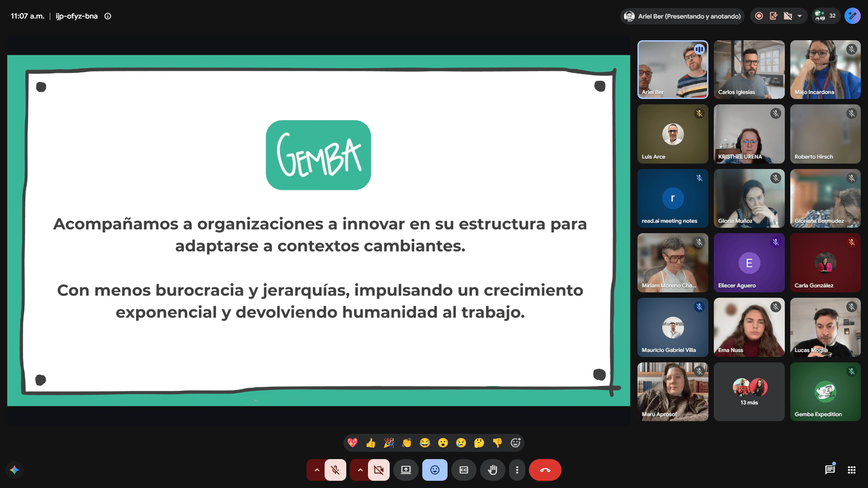Viewport: 868px width, 488px height.
Task: Open chat with everyone
Action: click(830, 470)
